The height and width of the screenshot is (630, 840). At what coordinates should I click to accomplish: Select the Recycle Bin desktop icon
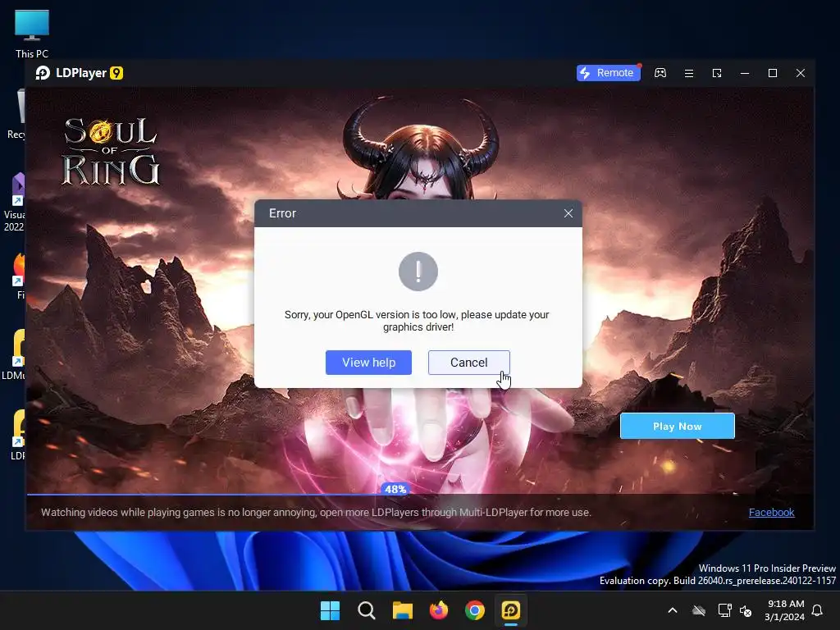[16, 115]
